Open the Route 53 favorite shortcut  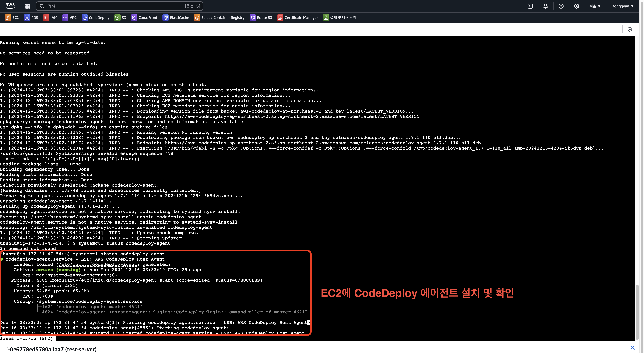(261, 18)
